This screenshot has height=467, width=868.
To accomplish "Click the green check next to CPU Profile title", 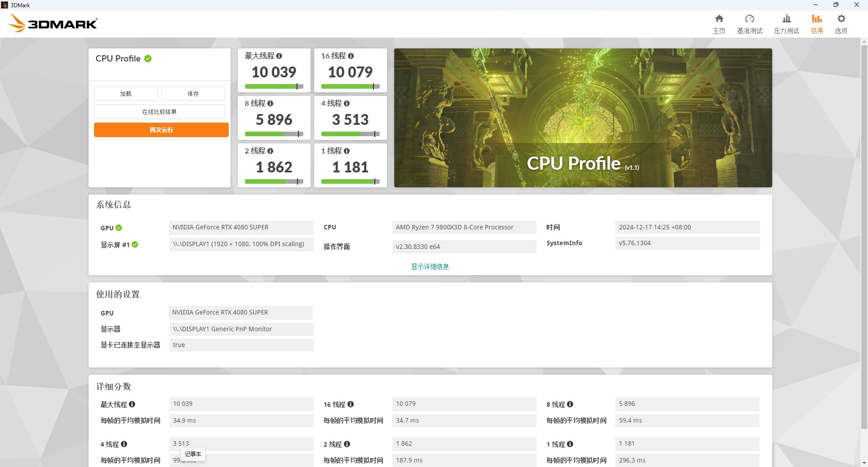I will tap(148, 58).
